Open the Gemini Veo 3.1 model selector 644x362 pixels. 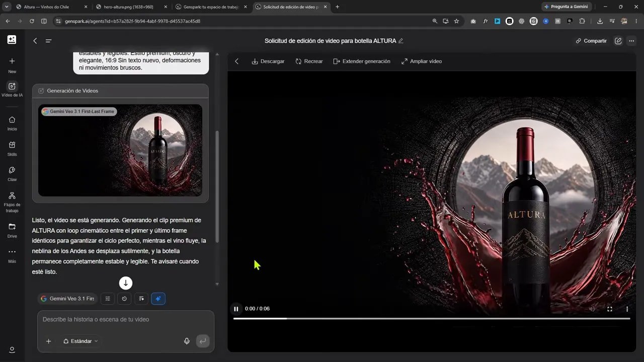pyautogui.click(x=67, y=299)
